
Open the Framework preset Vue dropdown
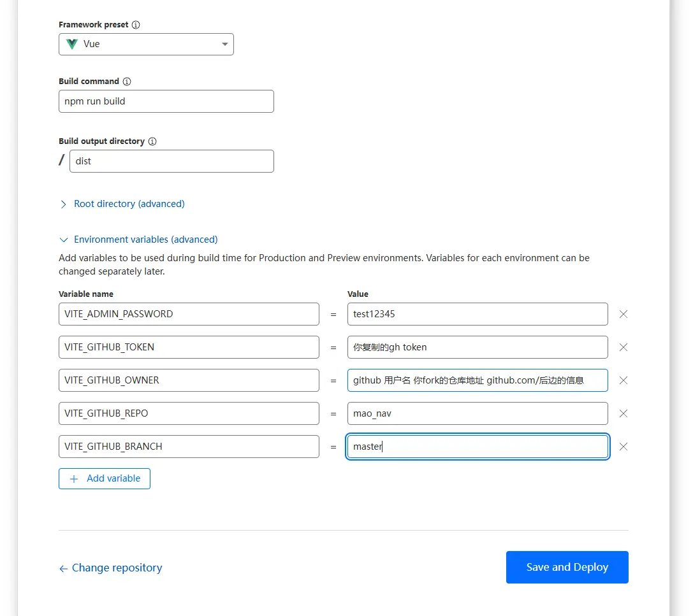click(146, 45)
